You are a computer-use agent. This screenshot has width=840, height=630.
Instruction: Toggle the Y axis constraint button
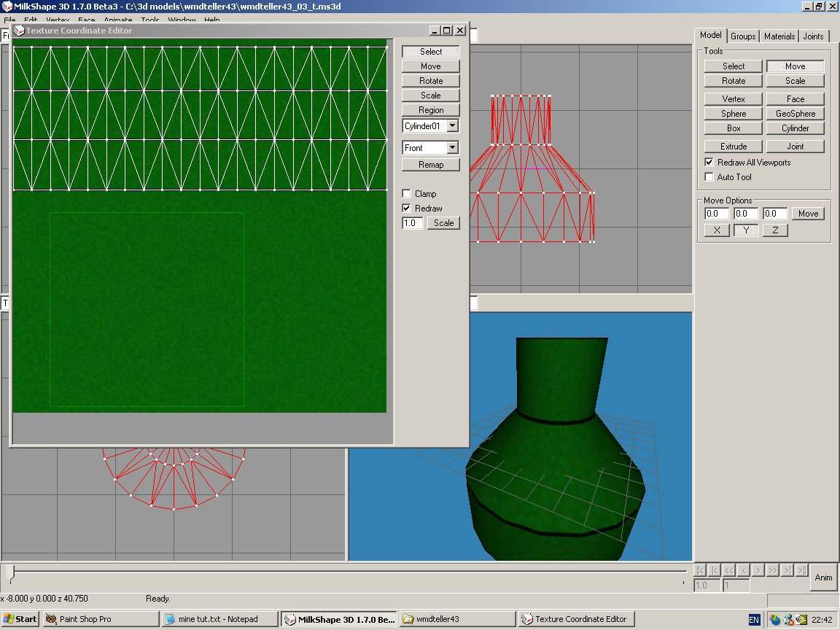point(745,230)
